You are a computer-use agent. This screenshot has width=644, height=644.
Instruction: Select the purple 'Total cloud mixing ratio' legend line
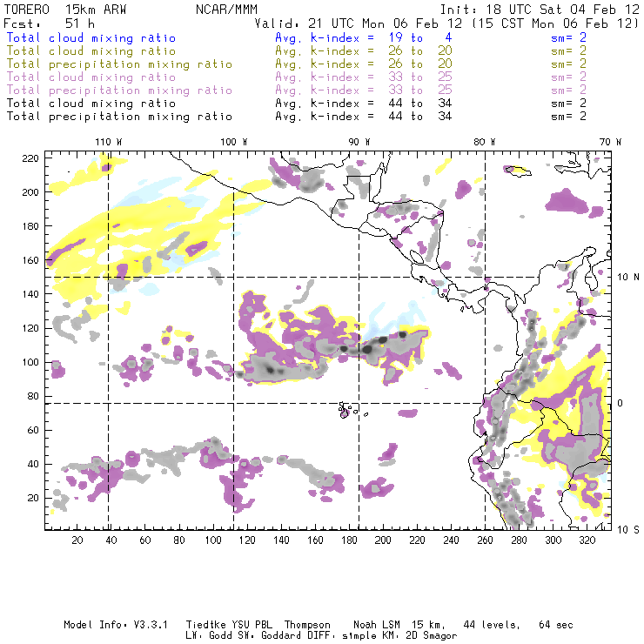click(91, 77)
